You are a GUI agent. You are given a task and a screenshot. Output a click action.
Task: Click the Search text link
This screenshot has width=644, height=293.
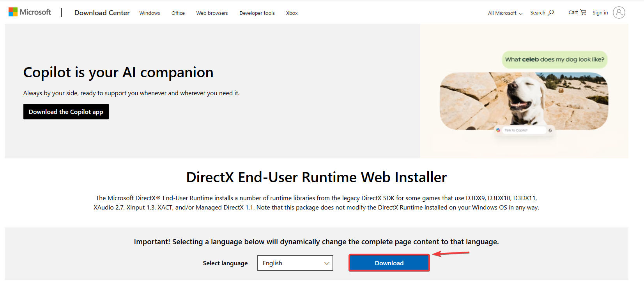(x=538, y=13)
